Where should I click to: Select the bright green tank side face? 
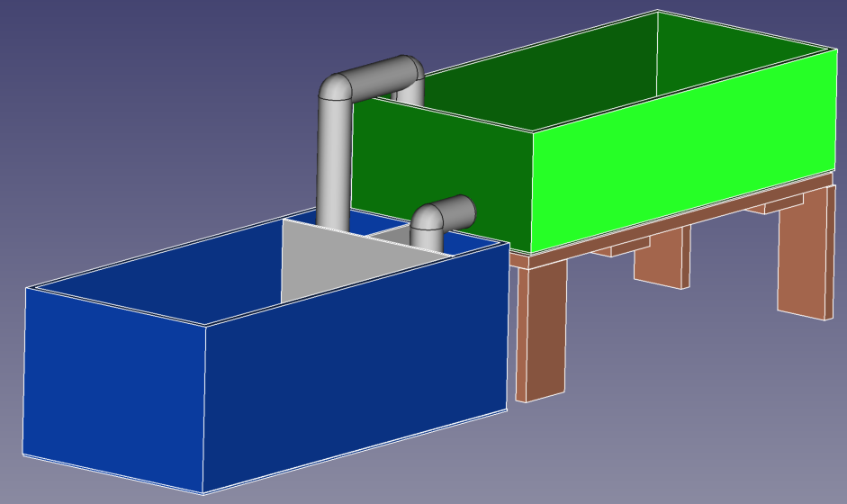(x=683, y=151)
